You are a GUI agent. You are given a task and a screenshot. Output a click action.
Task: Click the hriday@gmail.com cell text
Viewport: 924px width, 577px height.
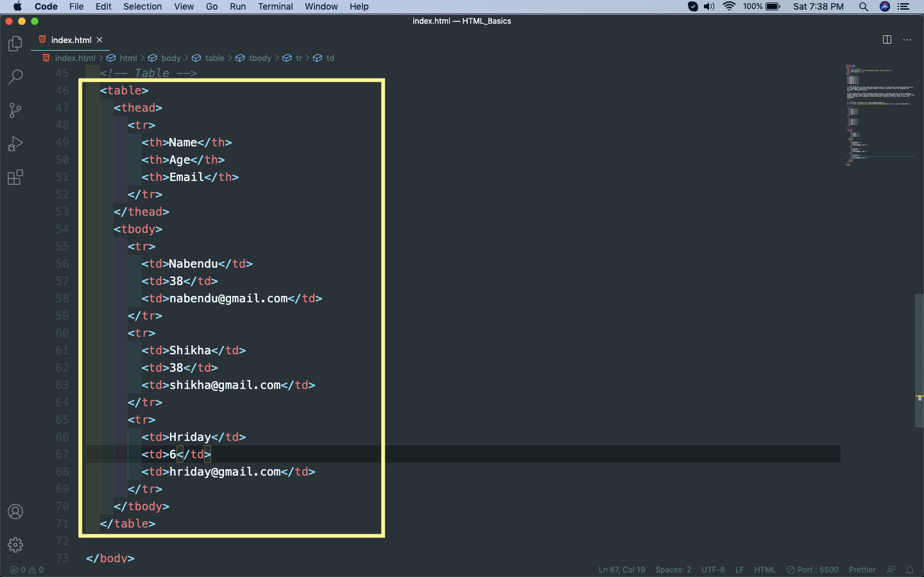225,472
